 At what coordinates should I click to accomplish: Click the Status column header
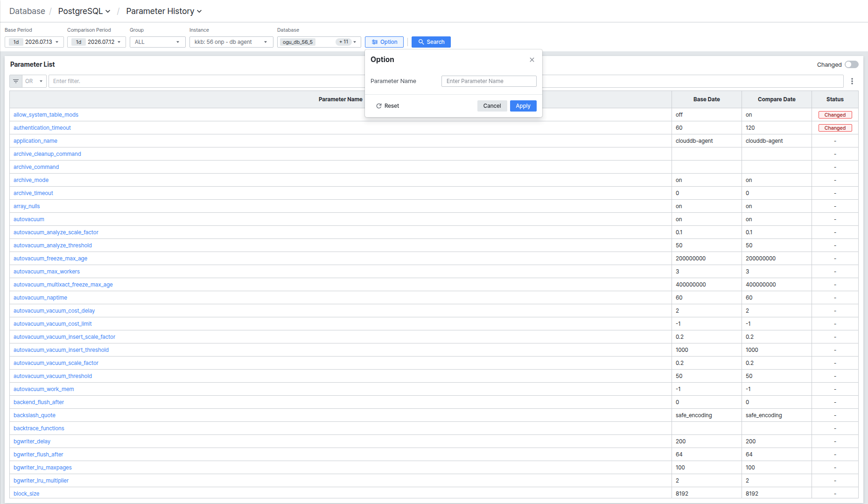[835, 99]
